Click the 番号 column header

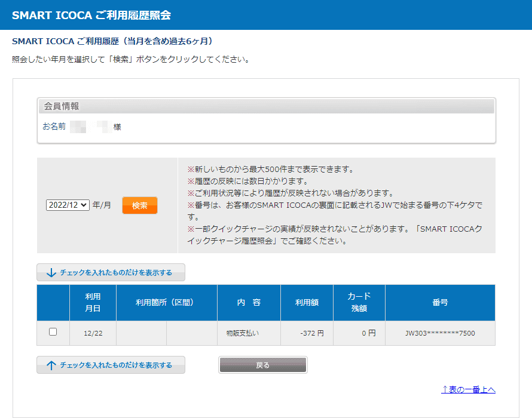pos(440,303)
